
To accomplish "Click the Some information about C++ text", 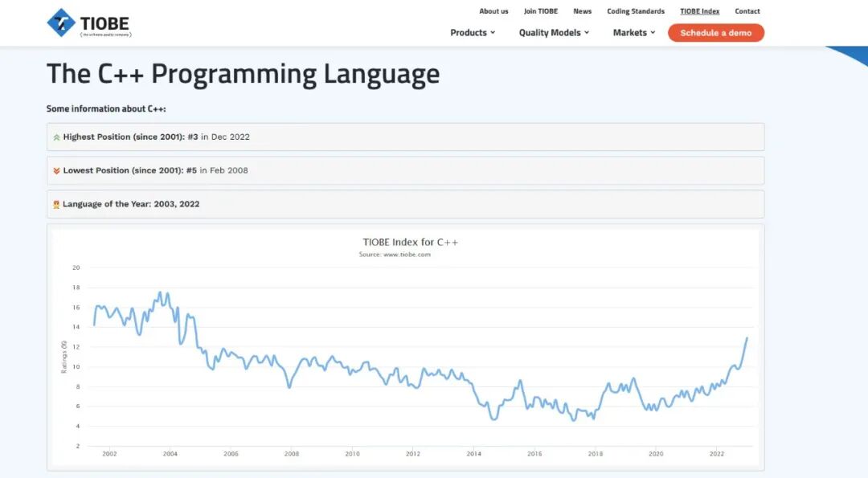I will click(x=106, y=108).
